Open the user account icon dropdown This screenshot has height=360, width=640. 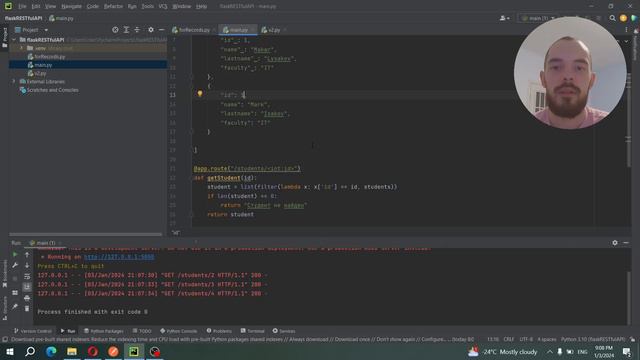coord(504,18)
